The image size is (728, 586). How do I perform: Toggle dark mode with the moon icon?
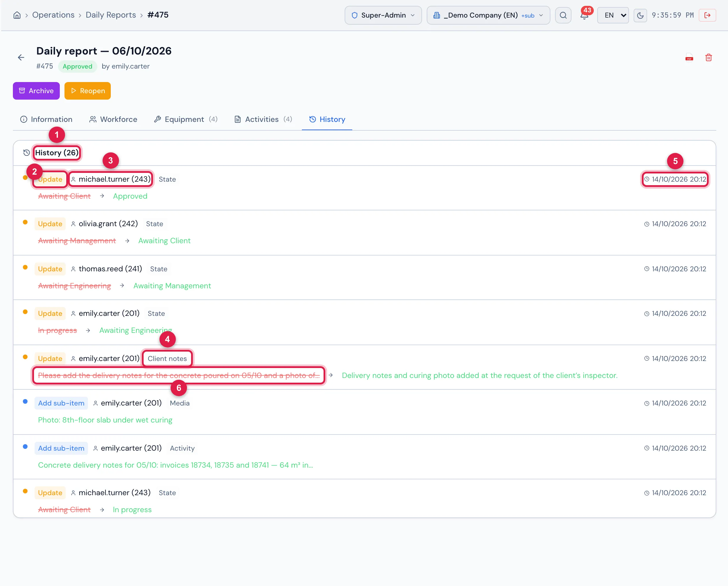click(640, 15)
